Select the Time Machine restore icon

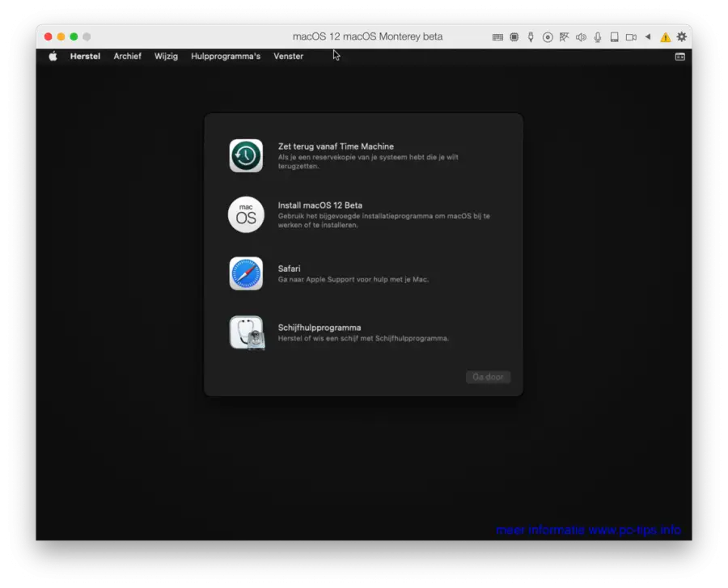(246, 155)
